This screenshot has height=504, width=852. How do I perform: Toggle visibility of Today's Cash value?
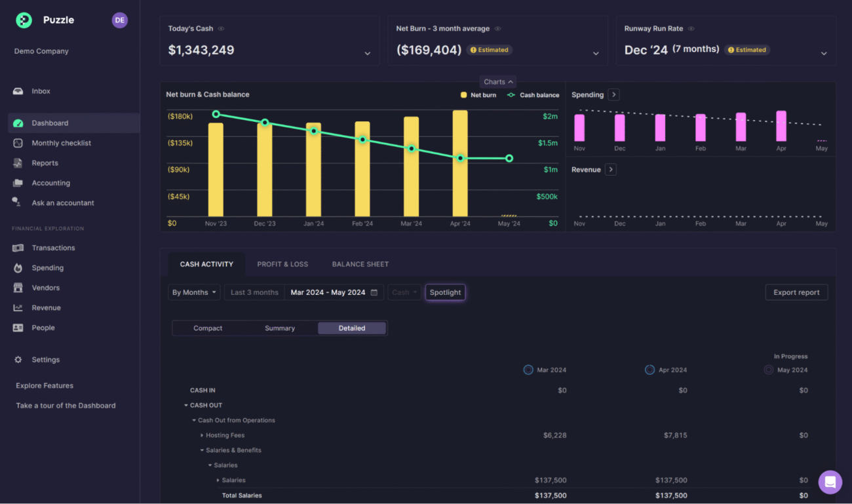[x=222, y=29]
